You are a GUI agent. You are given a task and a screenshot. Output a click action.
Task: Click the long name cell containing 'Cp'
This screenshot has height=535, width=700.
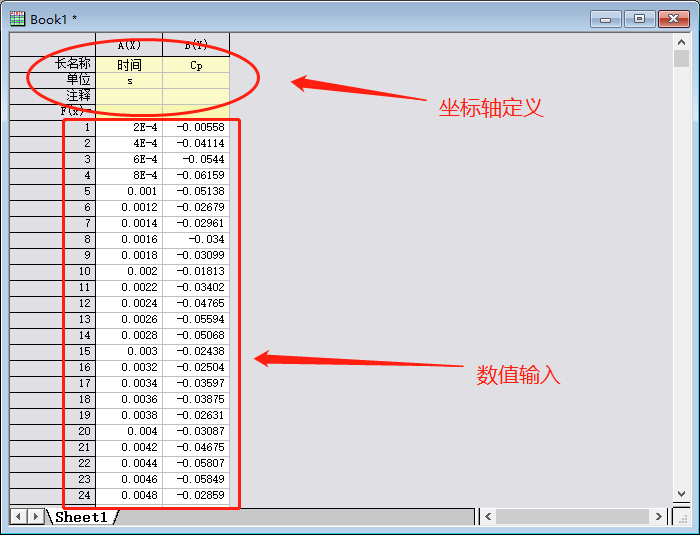(196, 64)
